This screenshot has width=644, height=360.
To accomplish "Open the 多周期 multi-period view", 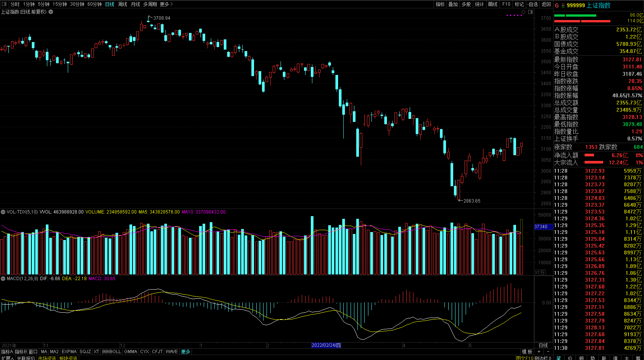I will (x=150, y=4).
